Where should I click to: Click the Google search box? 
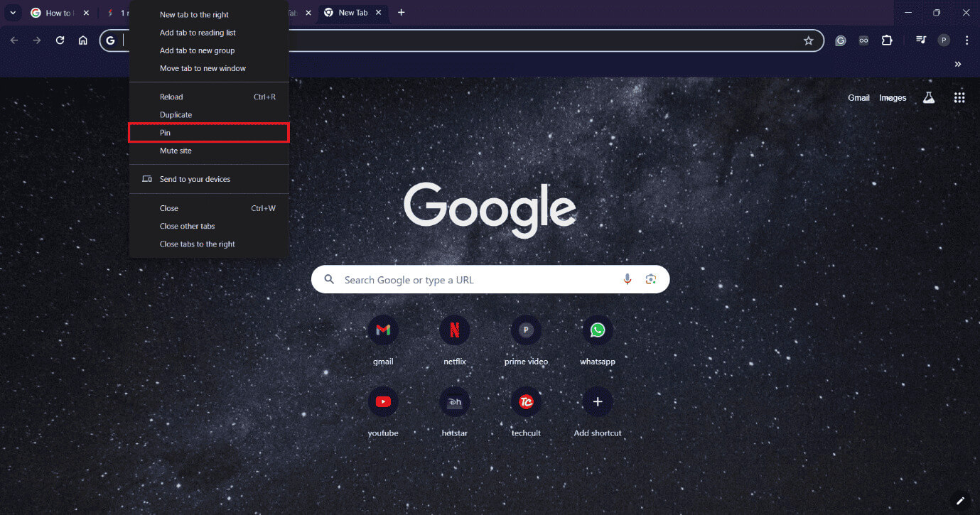click(490, 279)
